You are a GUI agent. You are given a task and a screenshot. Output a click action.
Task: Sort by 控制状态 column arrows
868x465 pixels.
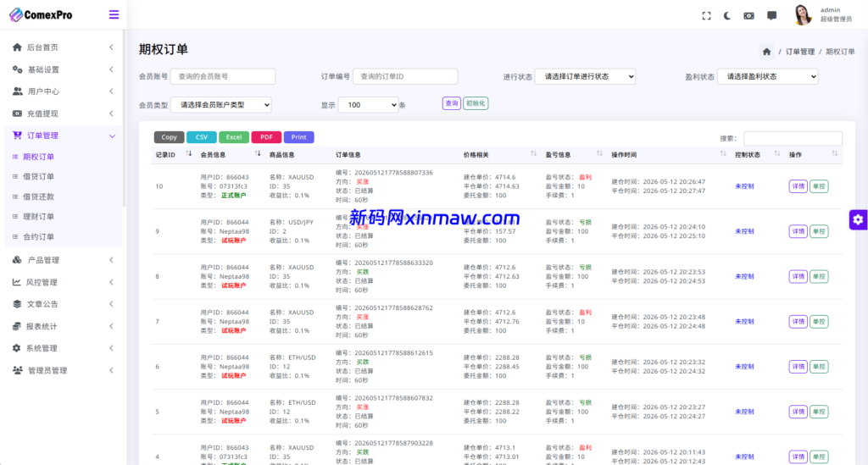coord(777,153)
